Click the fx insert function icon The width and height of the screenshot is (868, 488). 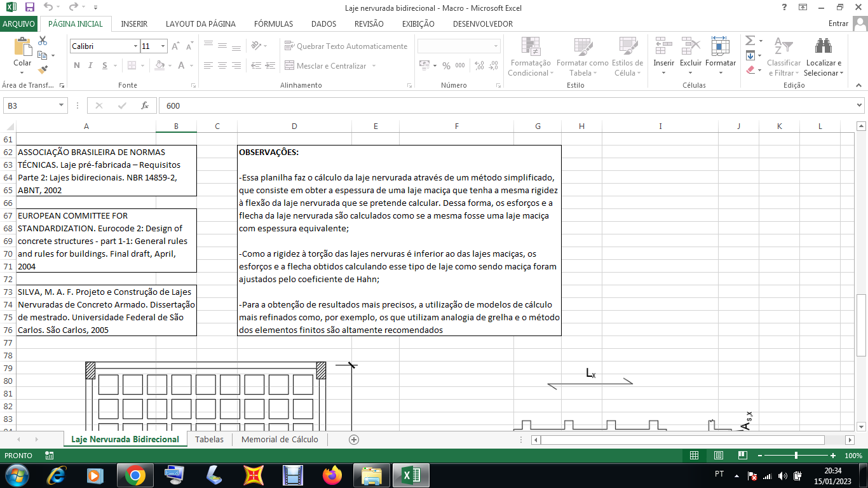pyautogui.click(x=145, y=105)
